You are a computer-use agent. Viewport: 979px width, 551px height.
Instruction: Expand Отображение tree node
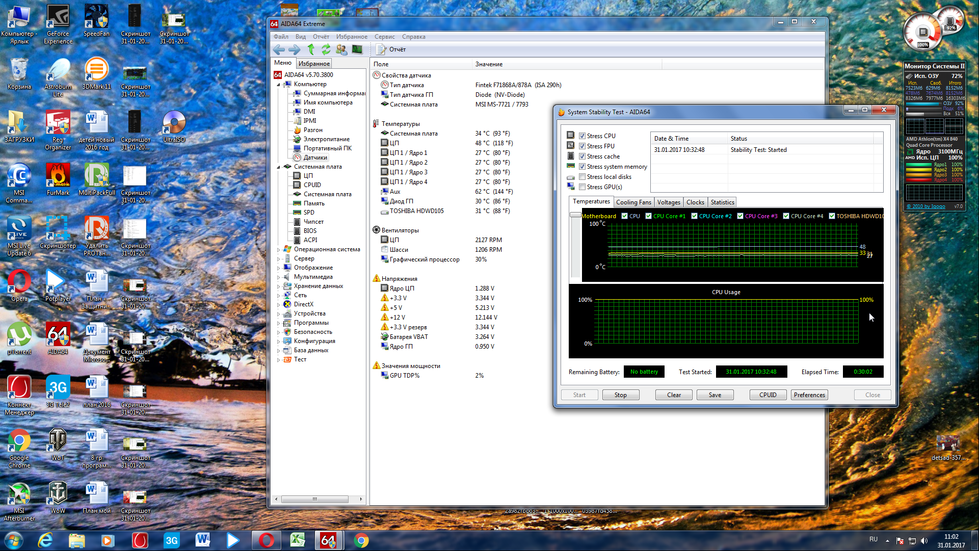tap(279, 268)
